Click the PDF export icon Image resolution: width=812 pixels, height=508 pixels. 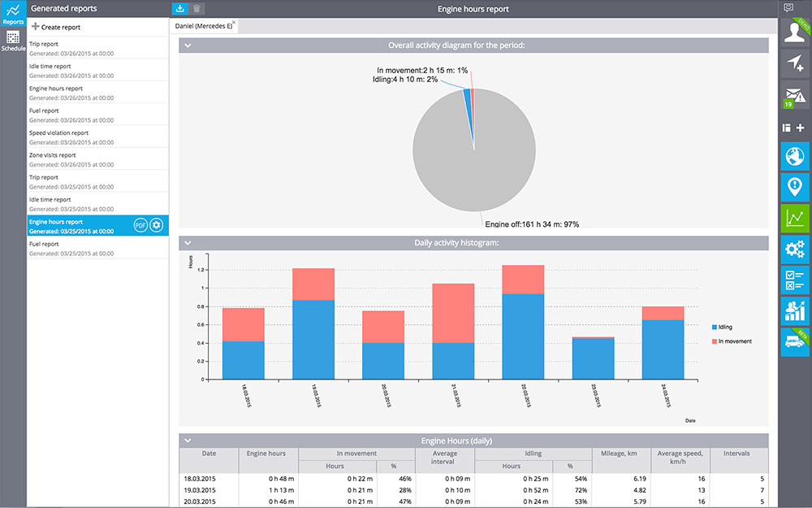point(140,225)
